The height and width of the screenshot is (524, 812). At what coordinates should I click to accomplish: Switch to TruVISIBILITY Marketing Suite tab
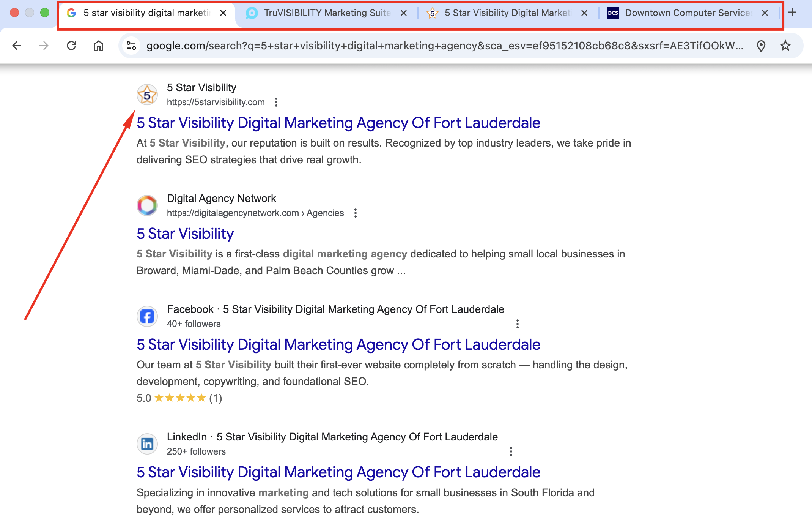pyautogui.click(x=326, y=13)
